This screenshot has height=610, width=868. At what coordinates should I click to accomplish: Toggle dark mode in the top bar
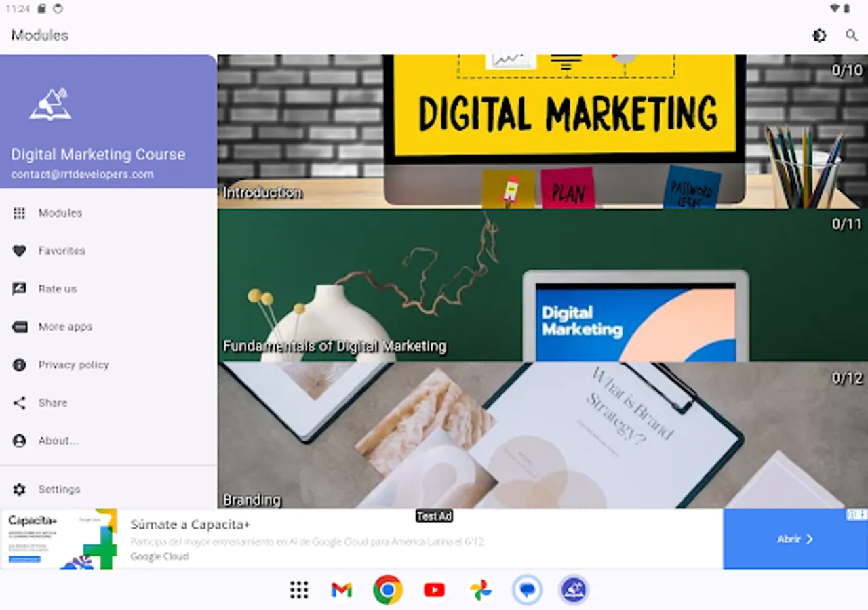pos(819,35)
